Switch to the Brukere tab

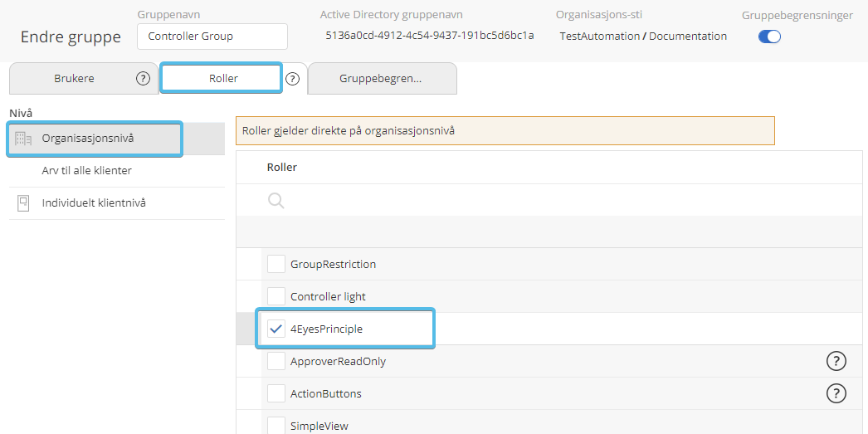(74, 79)
